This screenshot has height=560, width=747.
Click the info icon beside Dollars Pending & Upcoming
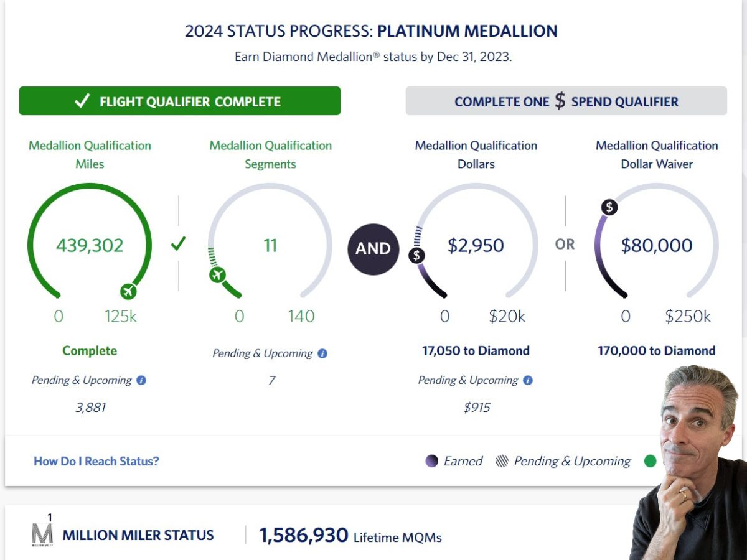click(x=528, y=380)
